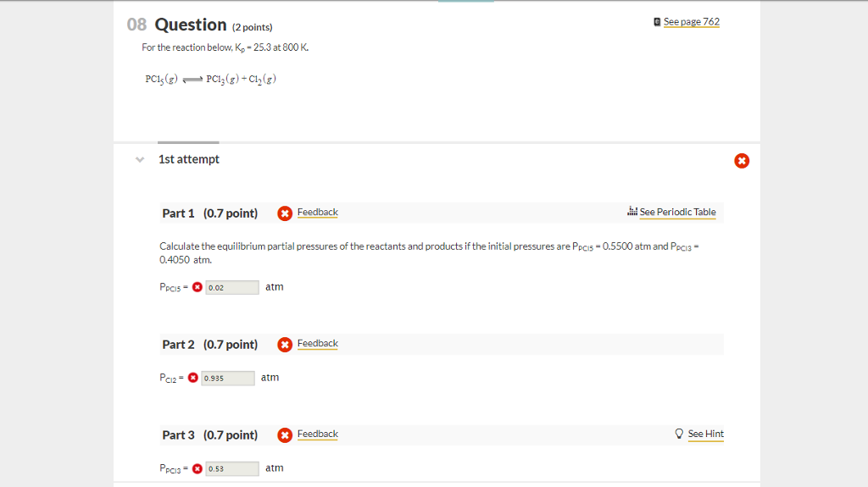Viewport: 868px width, 487px height.
Task: Open the See page 762 link
Action: 692,21
